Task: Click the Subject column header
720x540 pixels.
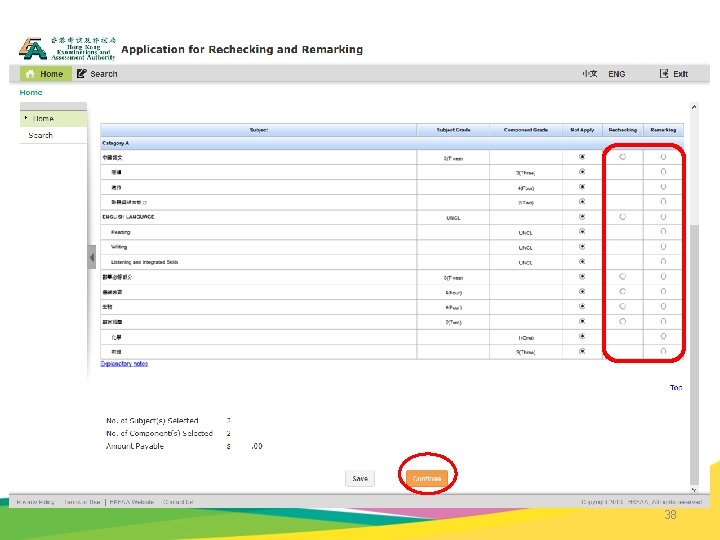Action: click(259, 130)
